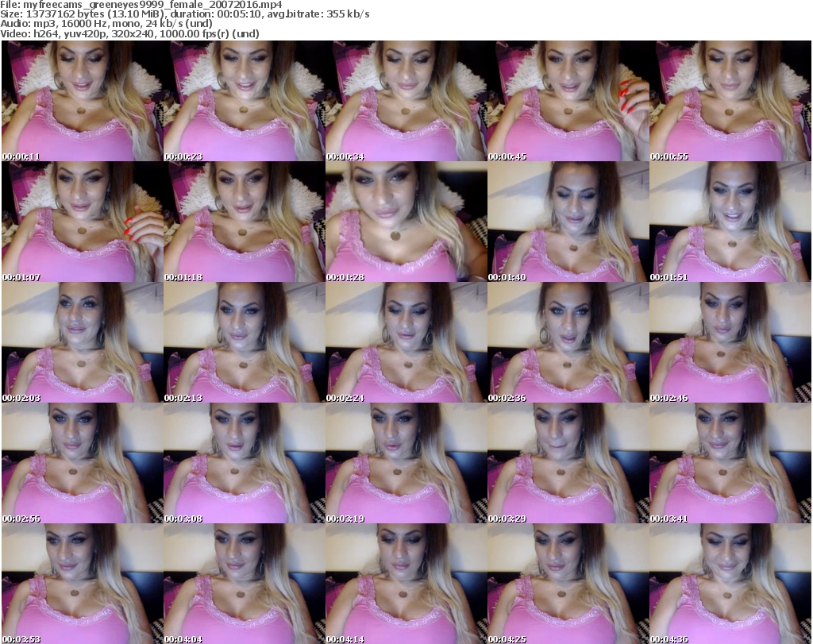Open the frame timestamped 00:03:29
Screen dimensions: 813x644
point(568,464)
